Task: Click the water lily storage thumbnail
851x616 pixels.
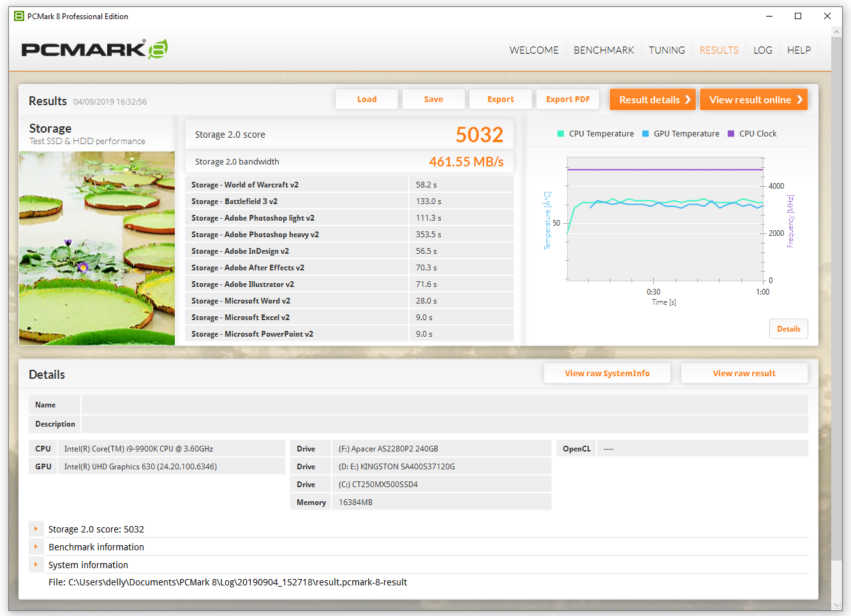Action: 97,248
